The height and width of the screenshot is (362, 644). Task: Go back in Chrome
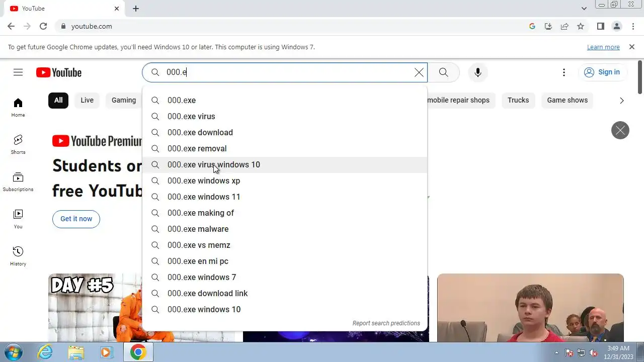point(11,26)
